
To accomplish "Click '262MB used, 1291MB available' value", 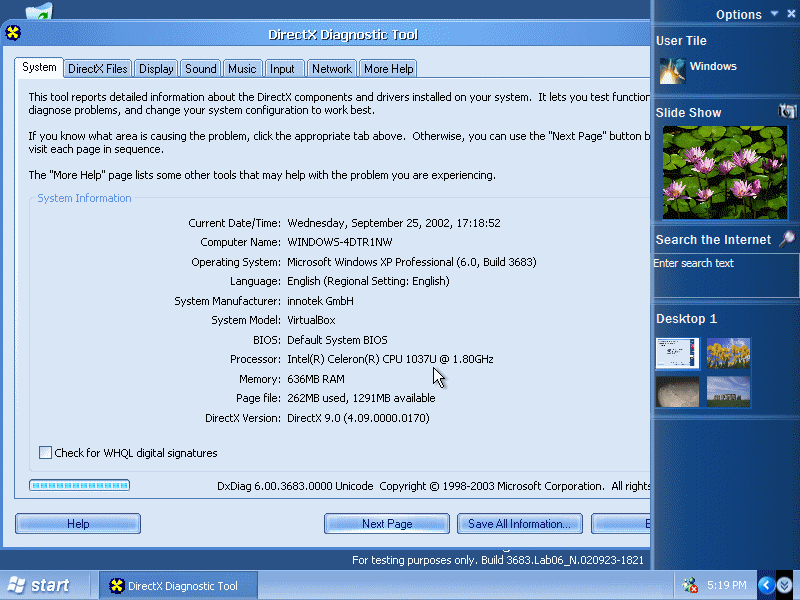I will pos(361,398).
